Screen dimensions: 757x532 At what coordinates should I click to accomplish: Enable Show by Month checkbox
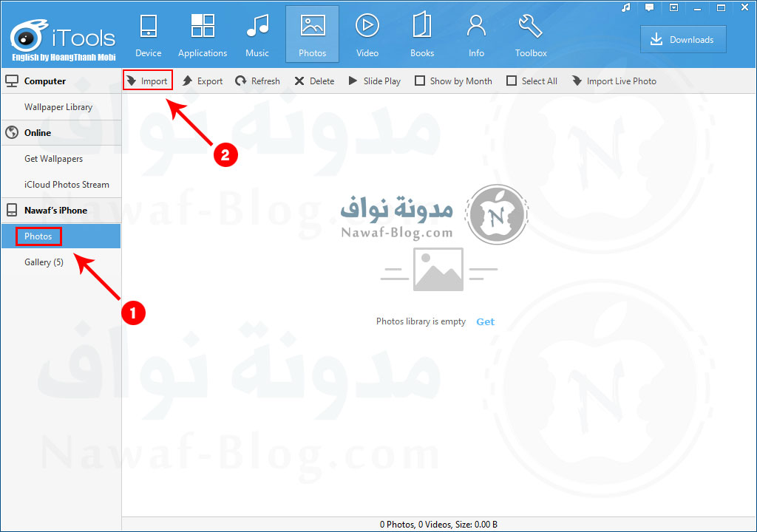pyautogui.click(x=420, y=81)
